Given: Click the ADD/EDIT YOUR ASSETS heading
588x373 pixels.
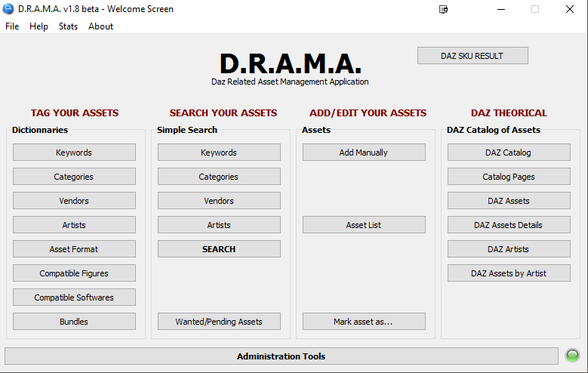Looking at the screenshot, I should [x=368, y=113].
